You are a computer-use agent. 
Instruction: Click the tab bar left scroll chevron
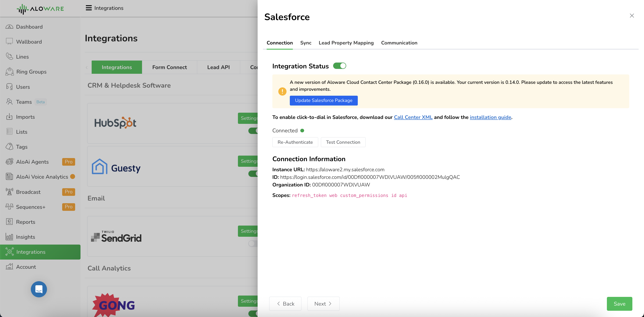[87, 68]
